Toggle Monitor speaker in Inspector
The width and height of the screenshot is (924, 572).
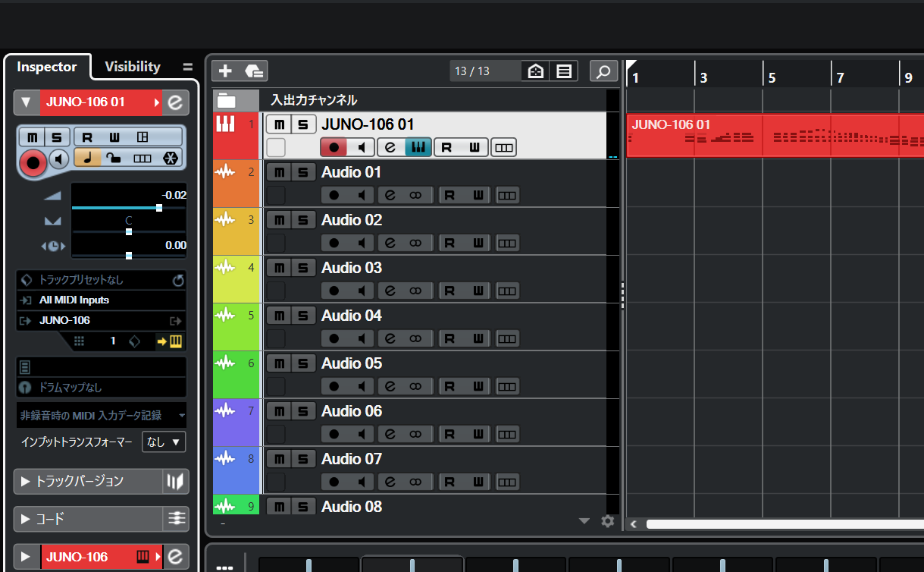pos(58,159)
